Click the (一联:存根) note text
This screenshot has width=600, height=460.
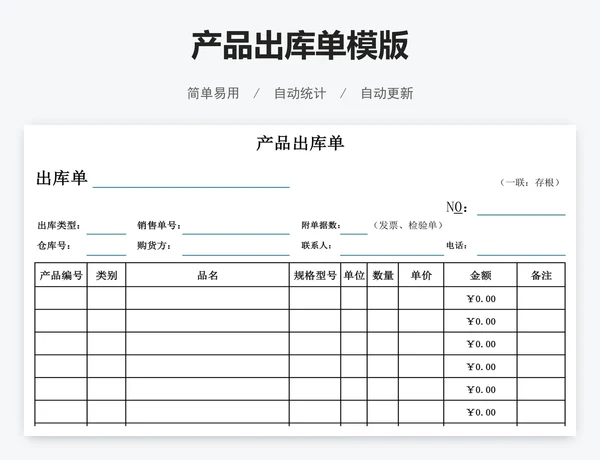click(x=530, y=183)
